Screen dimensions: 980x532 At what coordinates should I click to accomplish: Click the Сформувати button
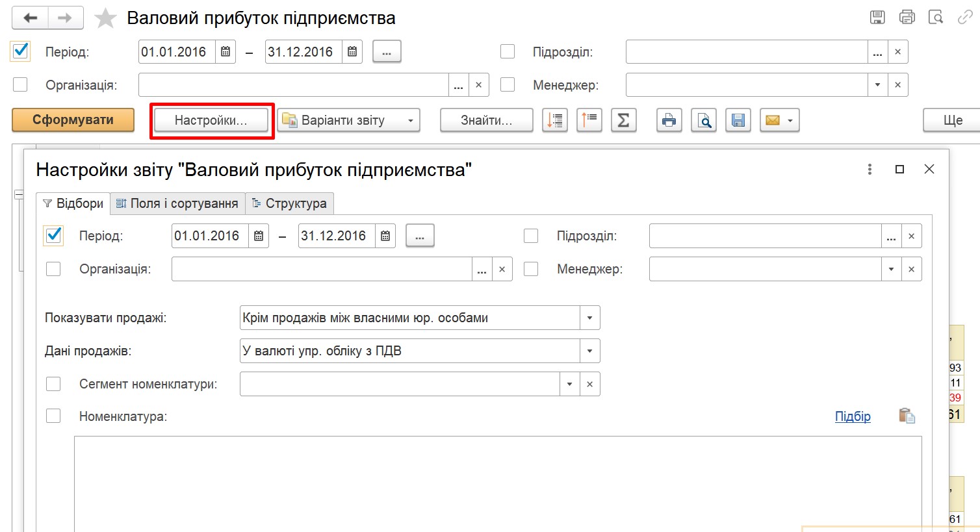coord(73,120)
